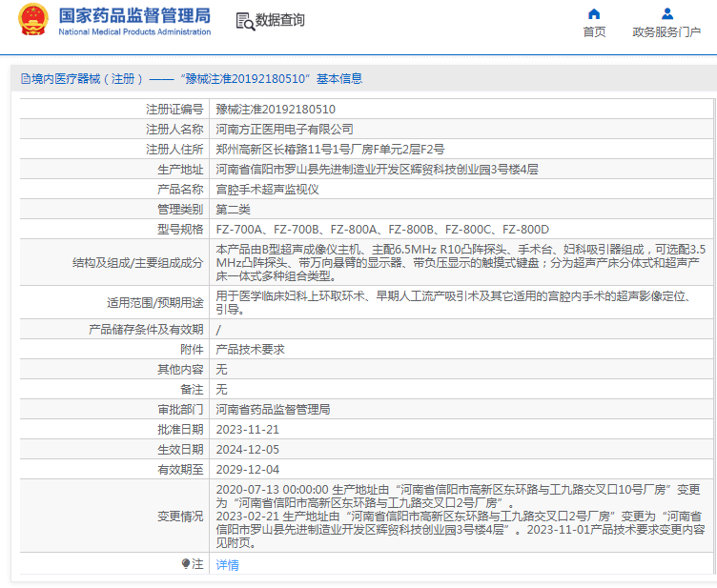This screenshot has height=588, width=717.
Task: Open the 详情 link
Action: coord(227,565)
